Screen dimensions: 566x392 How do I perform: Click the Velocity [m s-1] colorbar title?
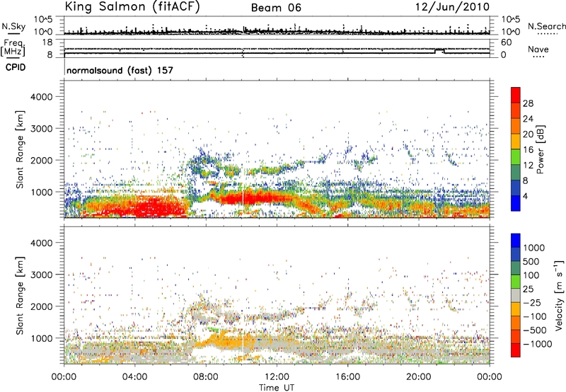pyautogui.click(x=559, y=295)
